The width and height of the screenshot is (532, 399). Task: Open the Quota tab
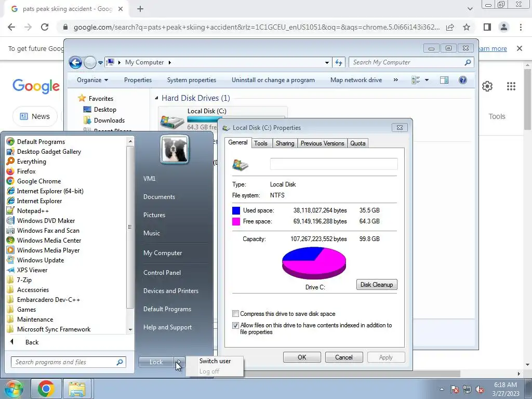tap(357, 143)
